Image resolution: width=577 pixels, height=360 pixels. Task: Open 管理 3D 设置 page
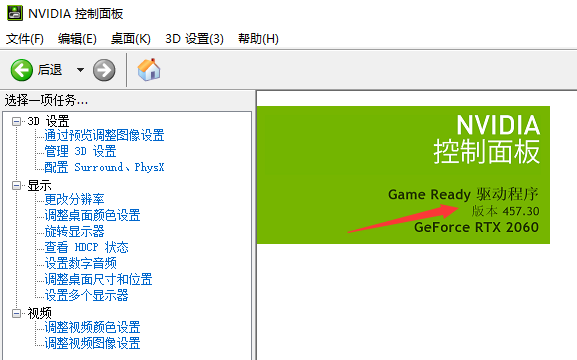pyautogui.click(x=80, y=151)
